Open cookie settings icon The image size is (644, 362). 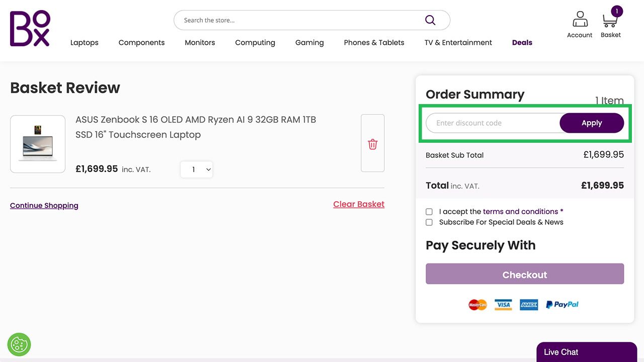pyautogui.click(x=19, y=344)
